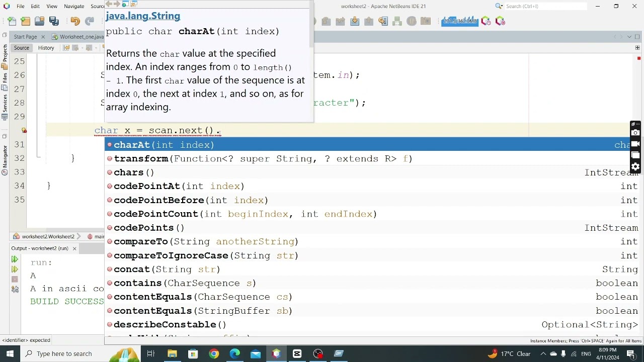Click the error badge on line 30

(24, 130)
